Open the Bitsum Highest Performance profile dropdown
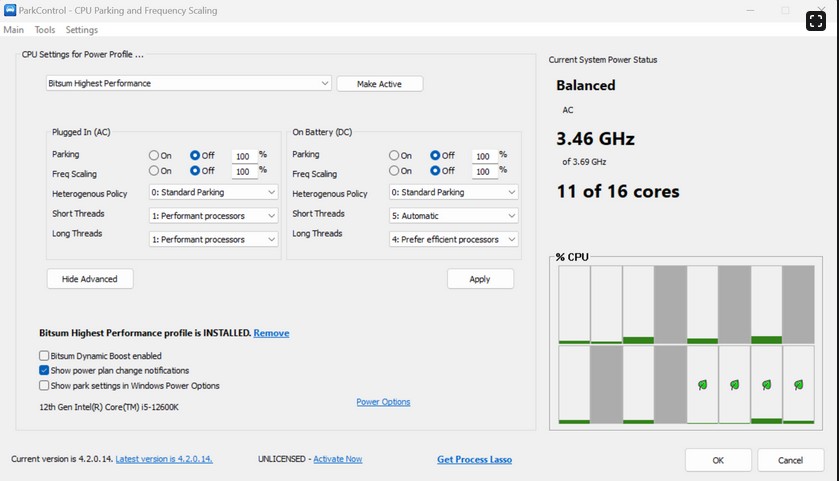Image resolution: width=839 pixels, height=481 pixels. [188, 83]
